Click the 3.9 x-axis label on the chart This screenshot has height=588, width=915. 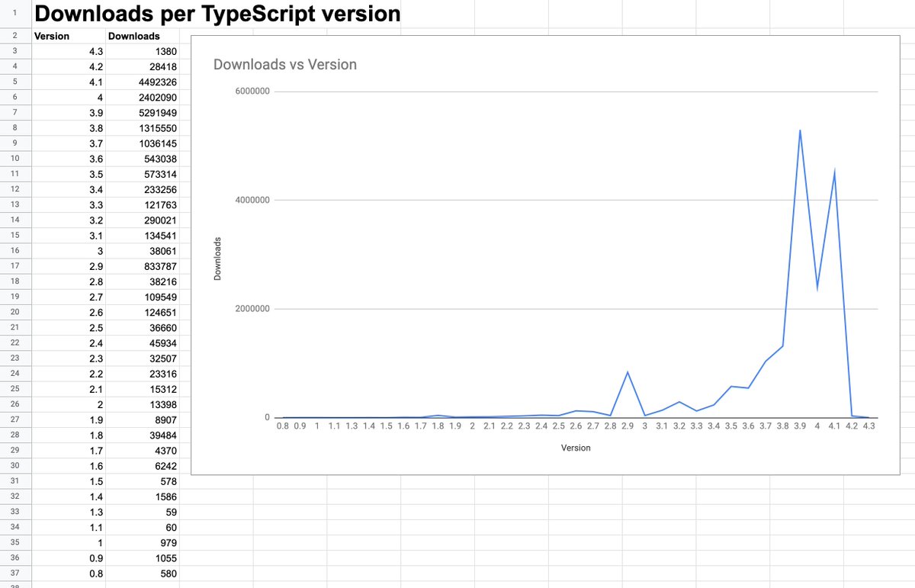pyautogui.click(x=799, y=426)
